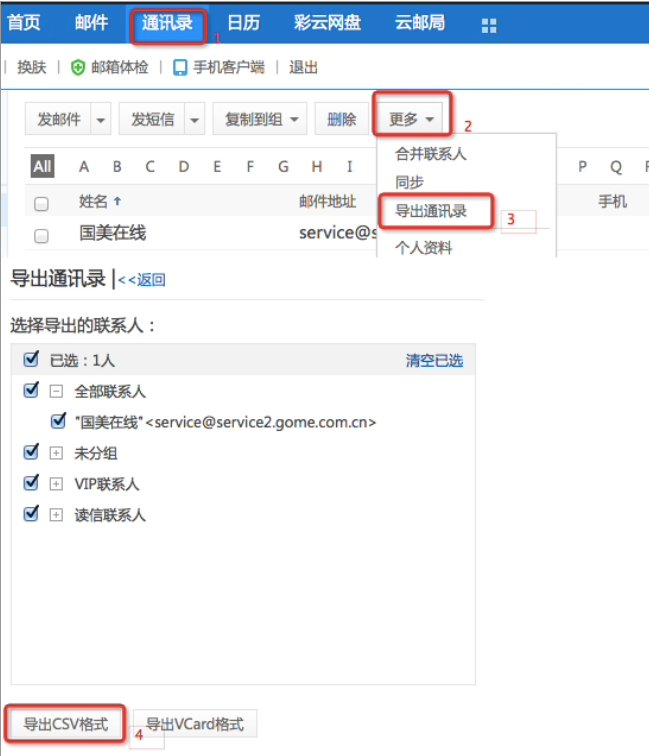Expand the 读信联系人 group
Image resolution: width=649 pixels, height=756 pixels.
coord(57,515)
